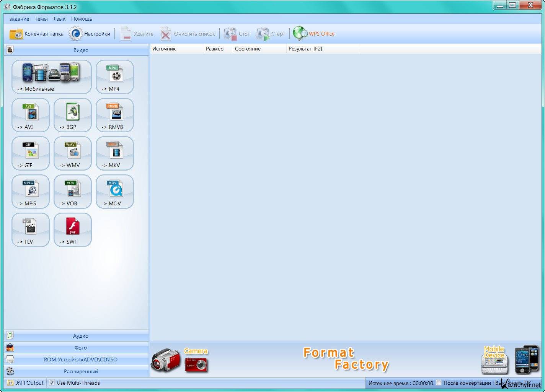This screenshot has height=392, width=545.
Task: Expand the Фото section
Action: [76, 348]
